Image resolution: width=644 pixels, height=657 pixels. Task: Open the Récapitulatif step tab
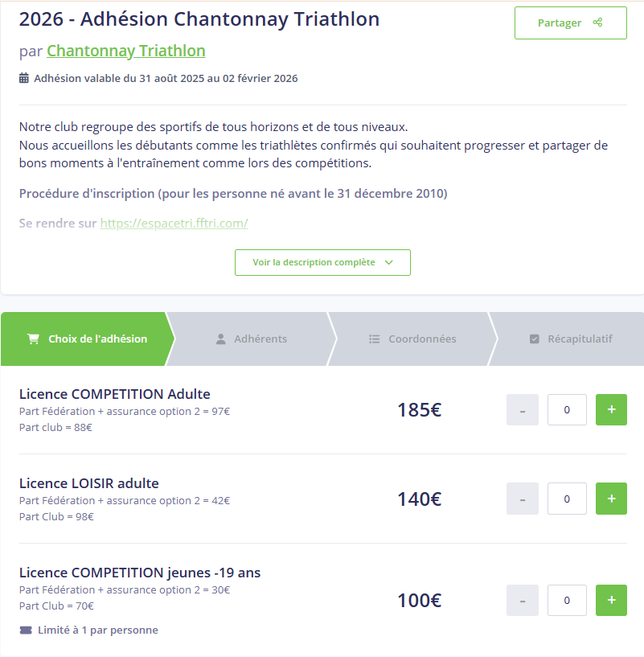tap(570, 339)
